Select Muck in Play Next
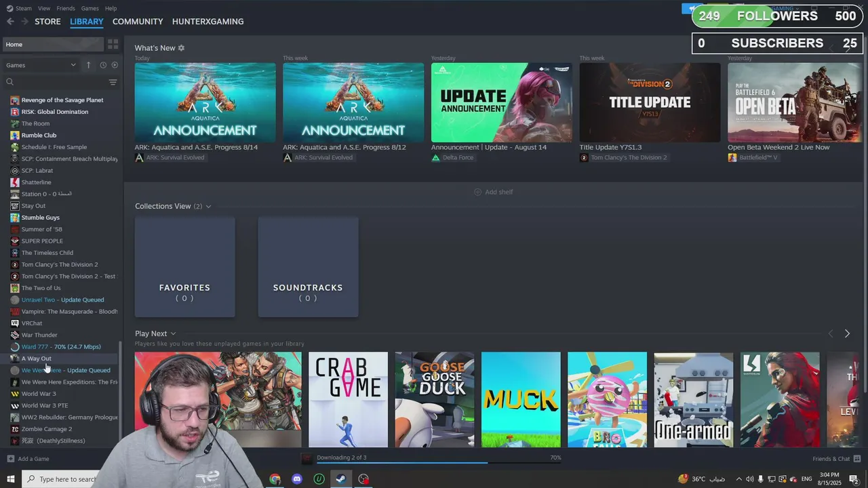This screenshot has width=868, height=488. [x=521, y=399]
